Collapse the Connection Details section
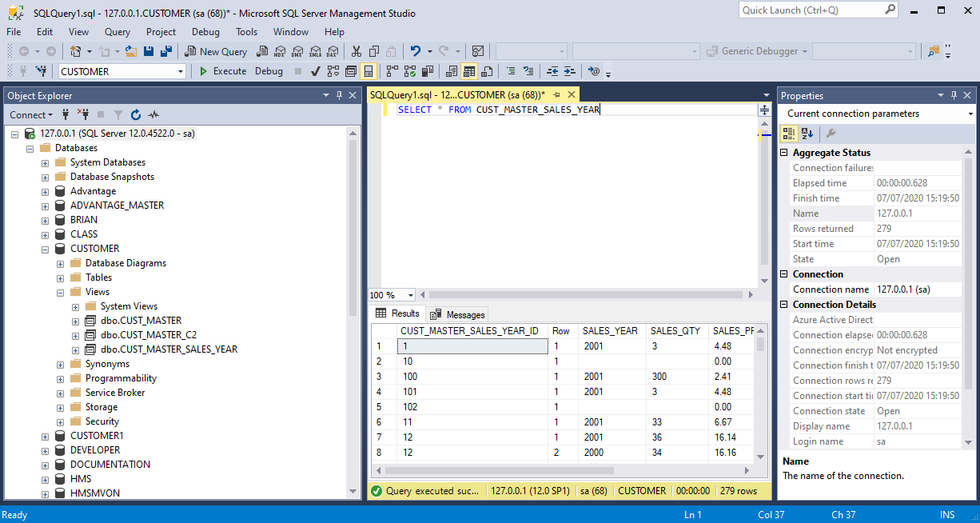Image resolution: width=980 pixels, height=523 pixels. pos(785,305)
